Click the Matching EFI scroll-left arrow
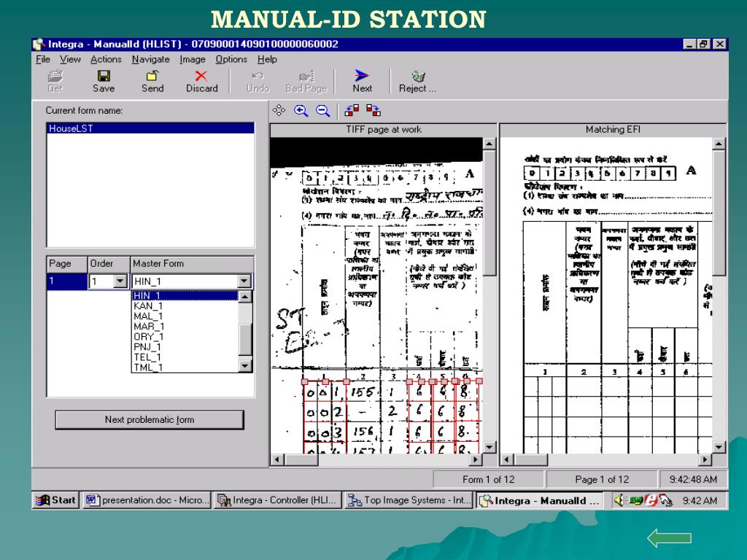The height and width of the screenshot is (560, 747). 506,459
